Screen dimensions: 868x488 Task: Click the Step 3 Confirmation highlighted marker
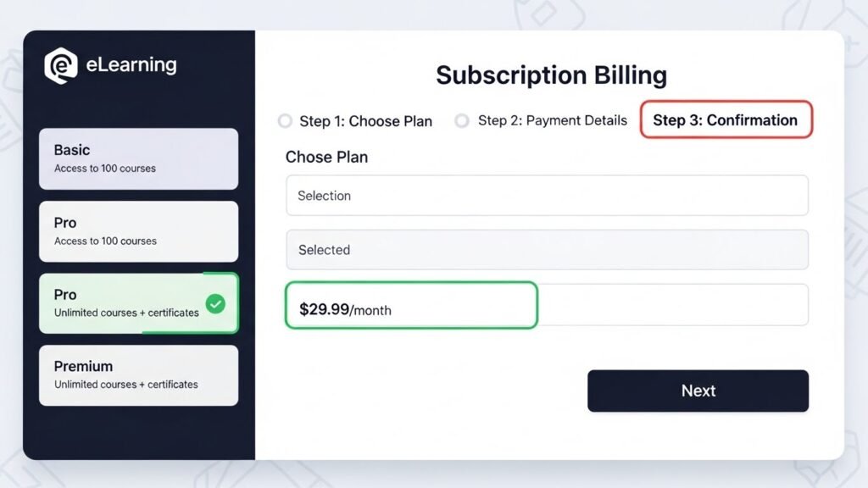(x=726, y=120)
